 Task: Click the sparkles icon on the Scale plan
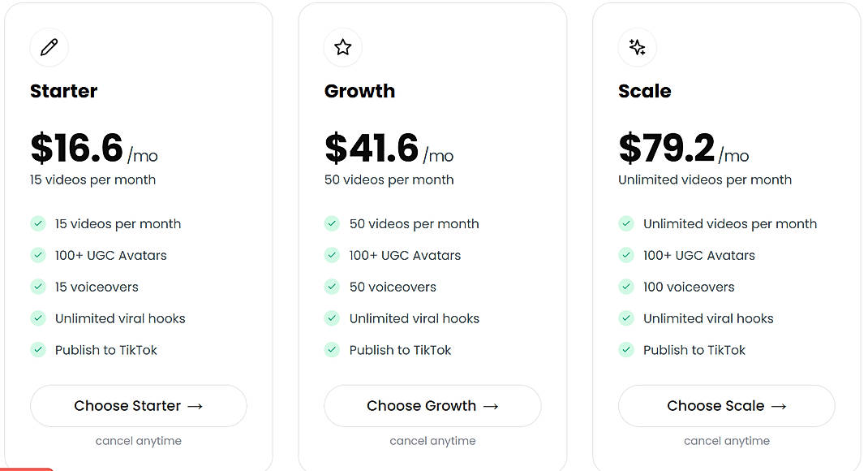point(637,47)
